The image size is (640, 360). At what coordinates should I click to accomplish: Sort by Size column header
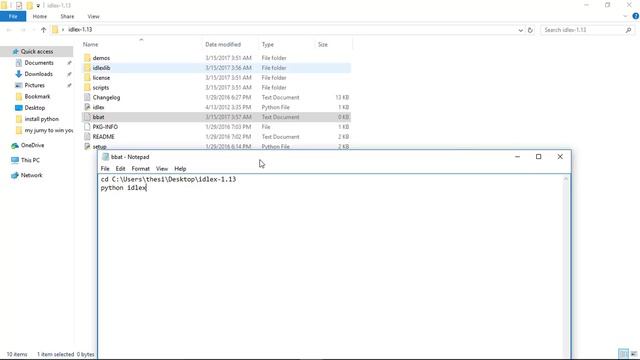click(323, 44)
